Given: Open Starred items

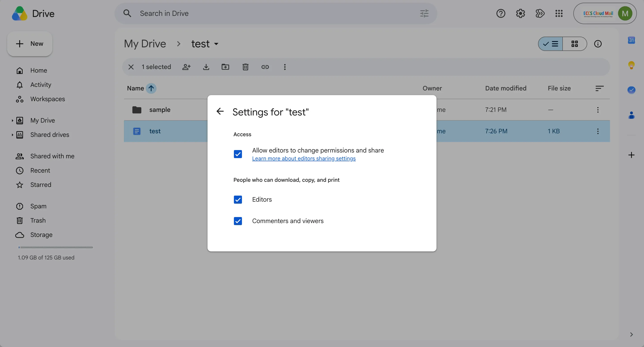Looking at the screenshot, I should coord(41,185).
